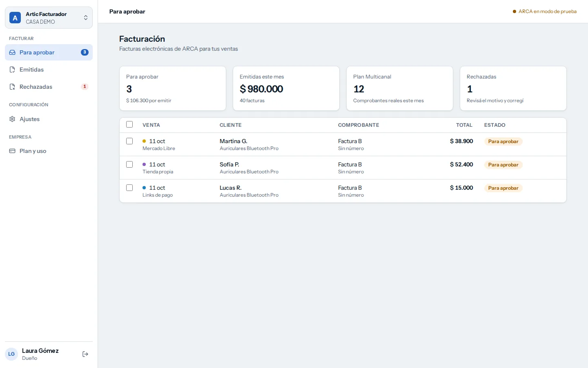The image size is (588, 368).
Task: Click the ARCA test mode status dot
Action: pos(514,11)
